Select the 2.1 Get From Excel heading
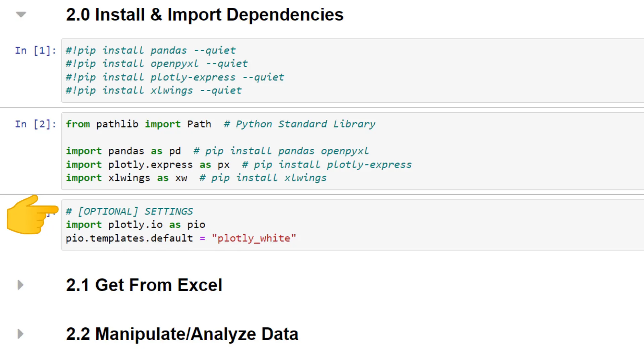The width and height of the screenshot is (644, 362). [x=144, y=285]
